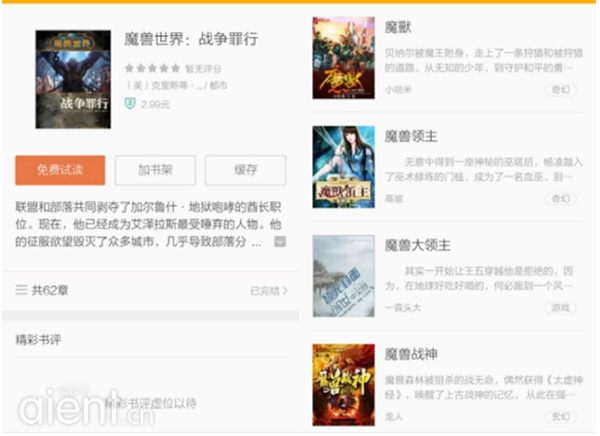
Task: Click the green shield icon by 2.99元
Action: pos(130,104)
